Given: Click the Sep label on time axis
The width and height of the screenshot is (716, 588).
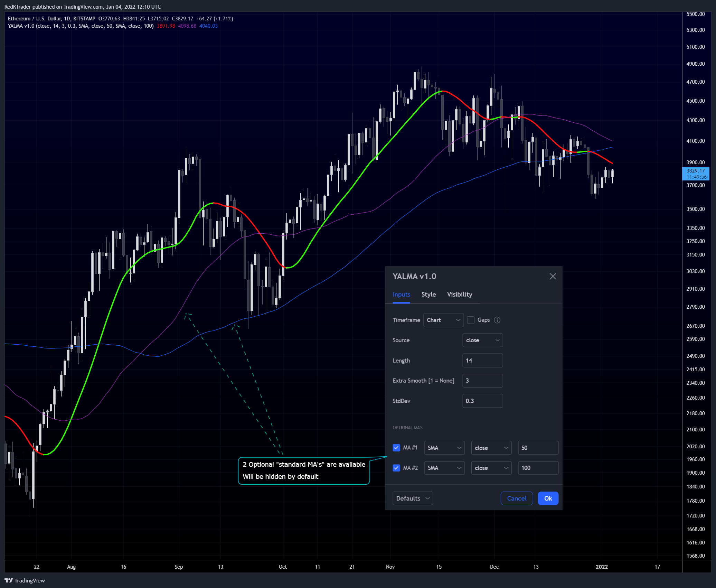Looking at the screenshot, I should coord(179,567).
